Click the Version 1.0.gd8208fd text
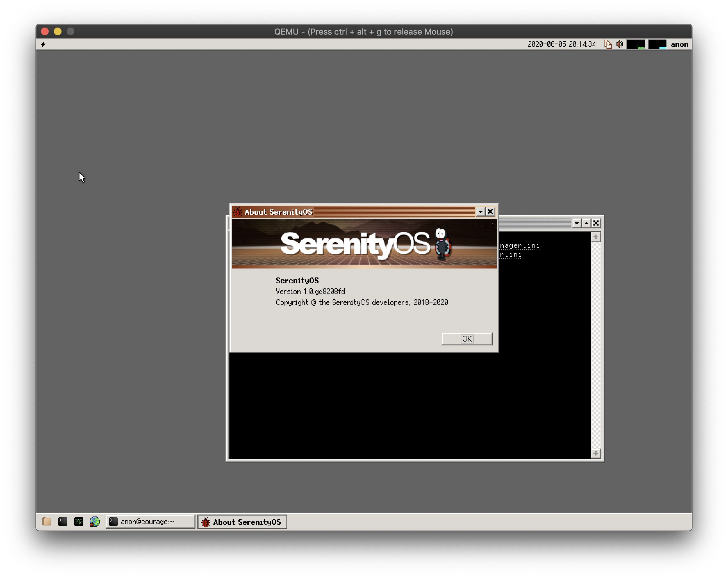The height and width of the screenshot is (578, 728). click(x=310, y=291)
